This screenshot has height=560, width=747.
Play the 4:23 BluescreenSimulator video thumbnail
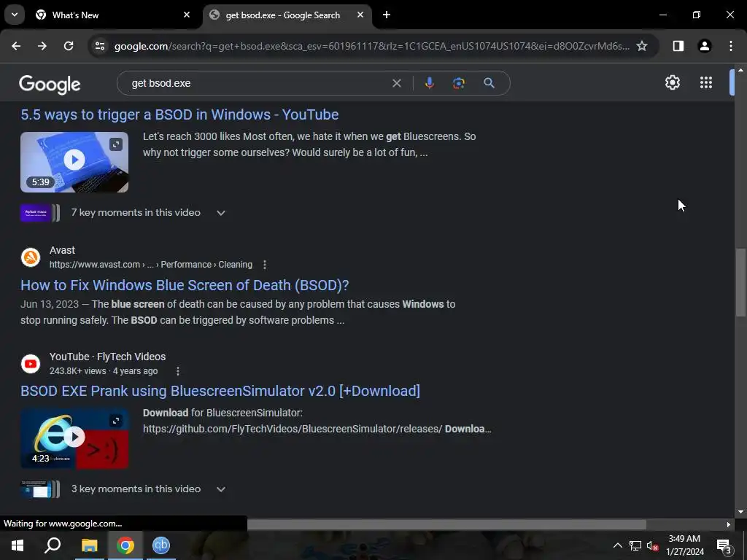(x=74, y=438)
